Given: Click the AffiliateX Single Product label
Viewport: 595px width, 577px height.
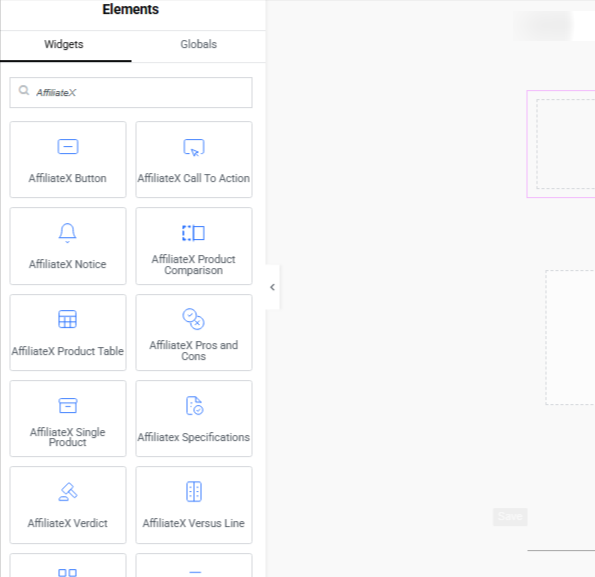Looking at the screenshot, I should [x=68, y=437].
